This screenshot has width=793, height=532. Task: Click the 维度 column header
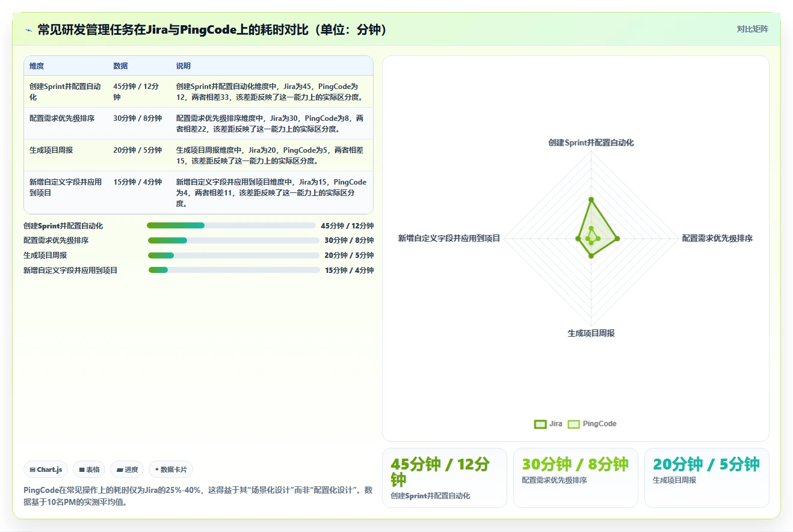point(37,66)
